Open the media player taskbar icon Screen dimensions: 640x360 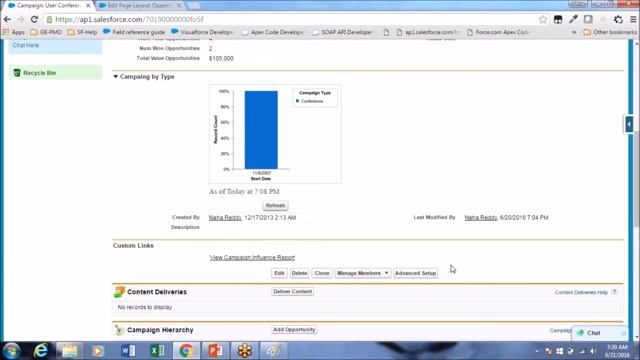98,351
